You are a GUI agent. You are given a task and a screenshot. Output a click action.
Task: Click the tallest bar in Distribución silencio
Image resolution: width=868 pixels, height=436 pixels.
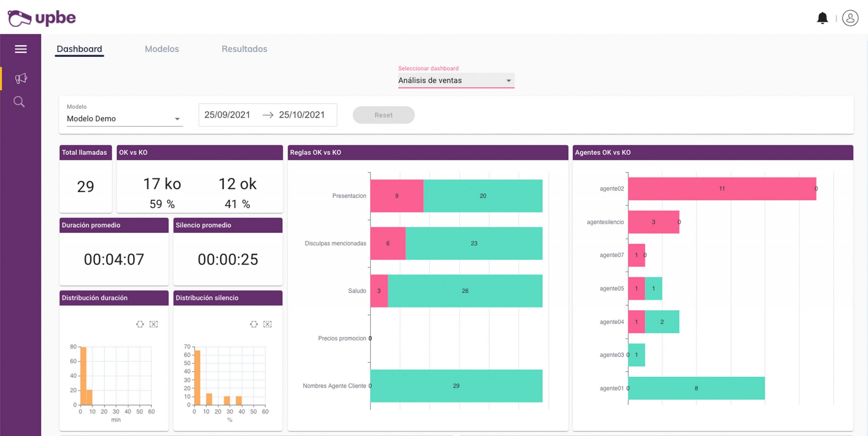pos(197,378)
